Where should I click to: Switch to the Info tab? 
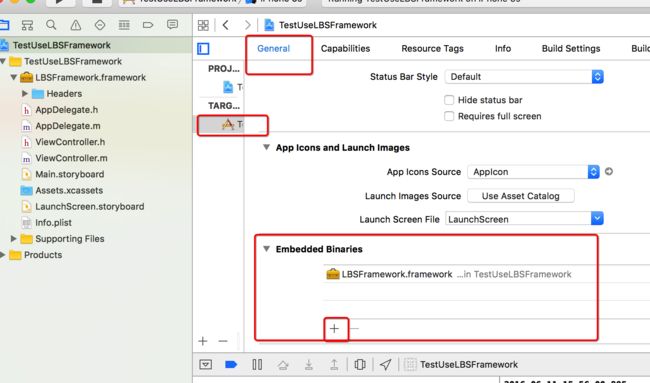pyautogui.click(x=503, y=48)
